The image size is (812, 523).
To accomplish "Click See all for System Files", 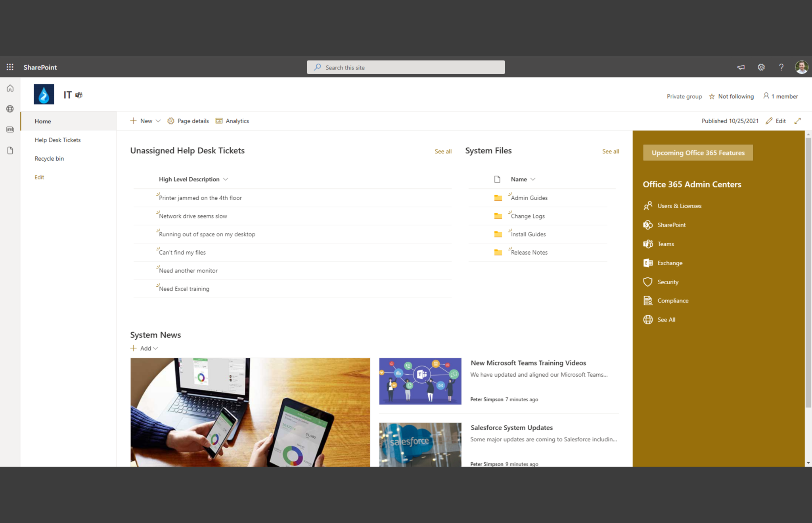I will [610, 151].
